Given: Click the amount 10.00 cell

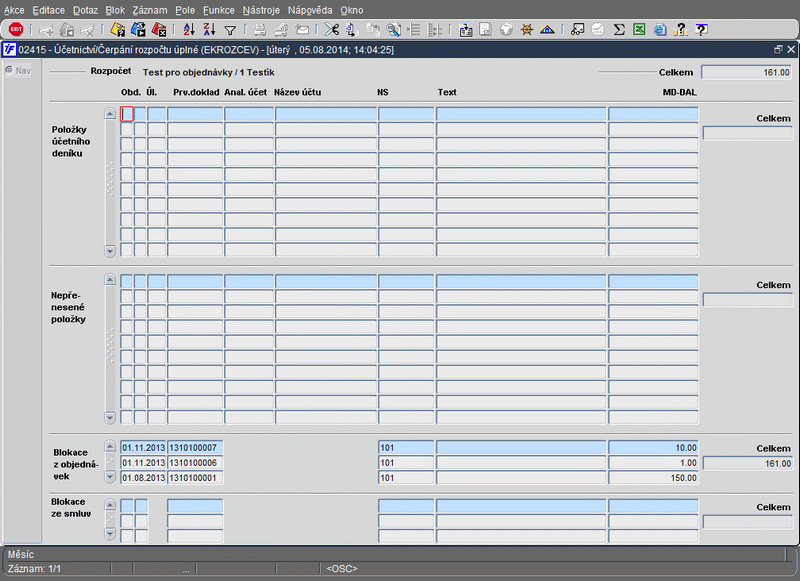Looking at the screenshot, I should (x=653, y=448).
